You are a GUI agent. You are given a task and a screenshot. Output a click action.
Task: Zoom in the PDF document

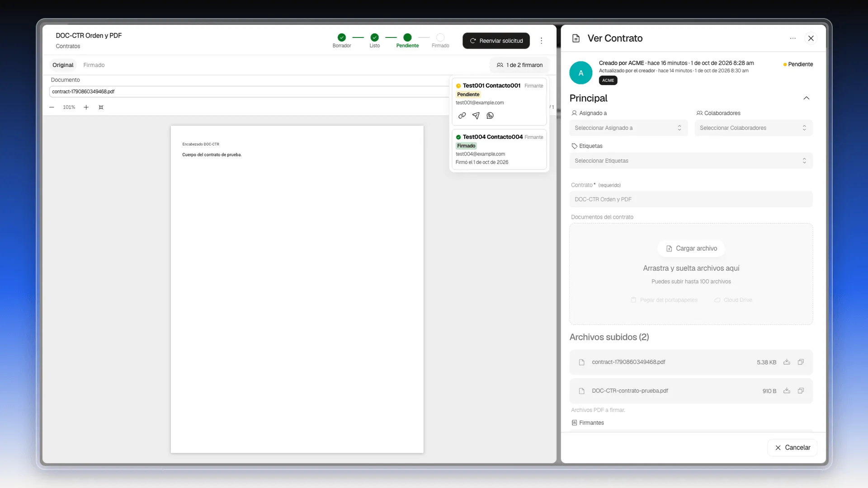coord(86,107)
